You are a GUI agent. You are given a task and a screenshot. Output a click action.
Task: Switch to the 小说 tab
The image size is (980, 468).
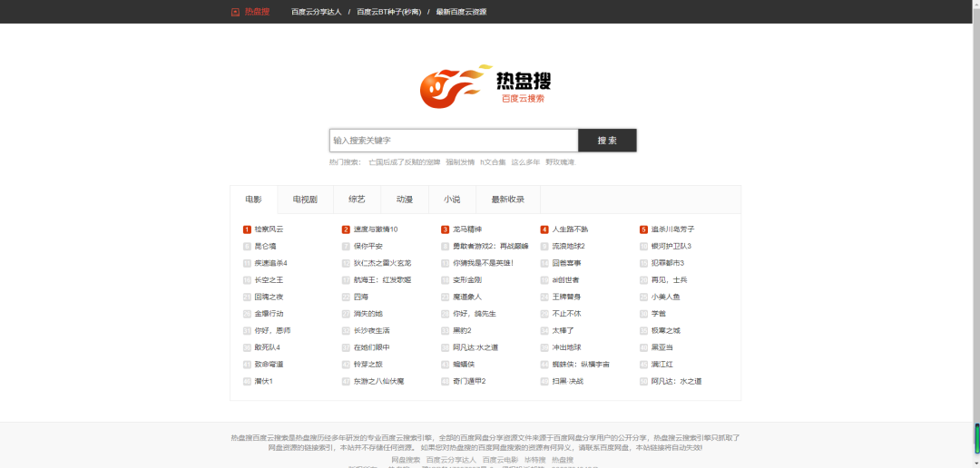[452, 200]
